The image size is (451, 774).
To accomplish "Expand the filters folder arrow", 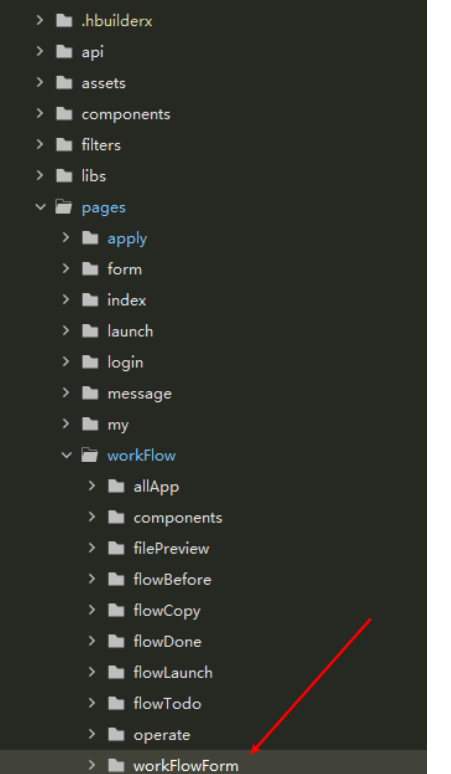I will [40, 144].
